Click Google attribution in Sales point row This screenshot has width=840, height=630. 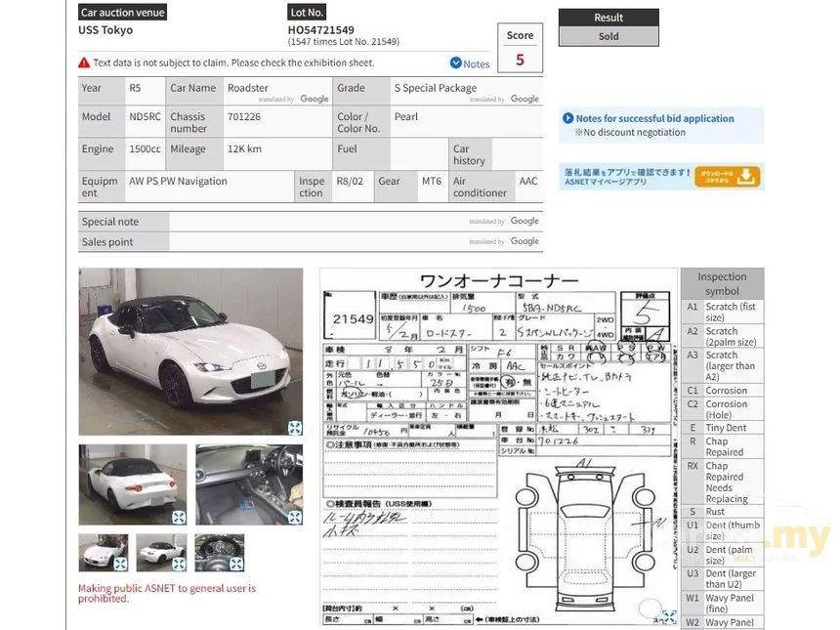tap(525, 241)
